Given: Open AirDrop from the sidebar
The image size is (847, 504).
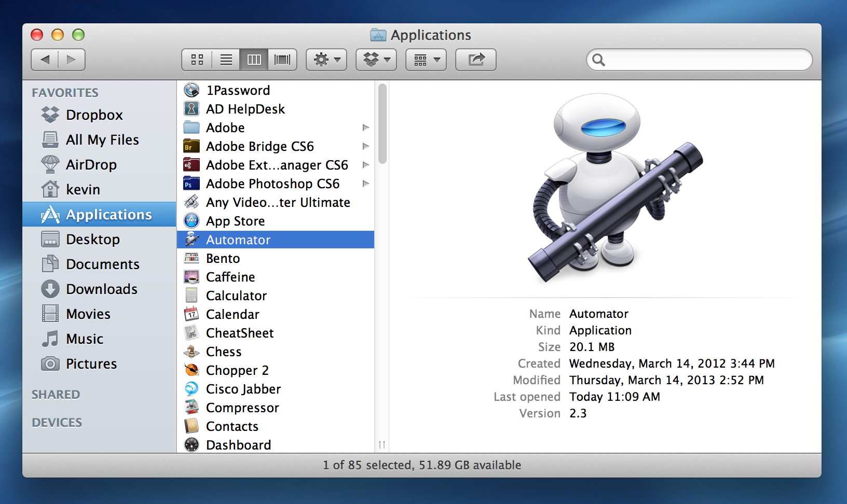Looking at the screenshot, I should coord(99,164).
